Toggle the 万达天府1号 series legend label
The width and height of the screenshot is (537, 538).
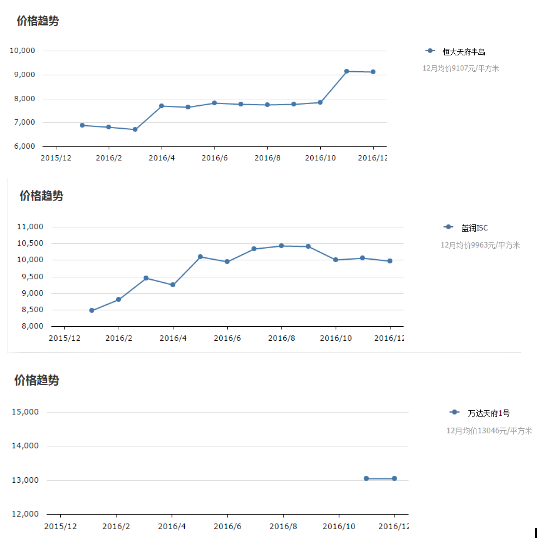tap(488, 413)
